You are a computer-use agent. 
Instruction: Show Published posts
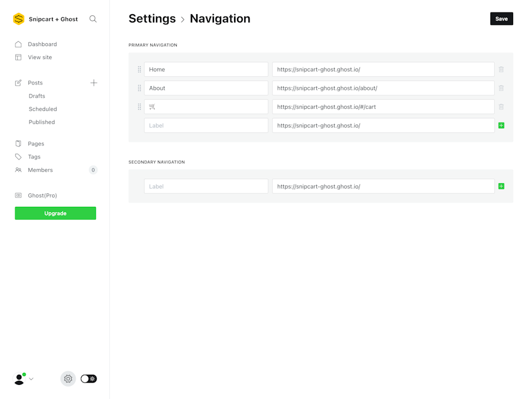tap(42, 122)
